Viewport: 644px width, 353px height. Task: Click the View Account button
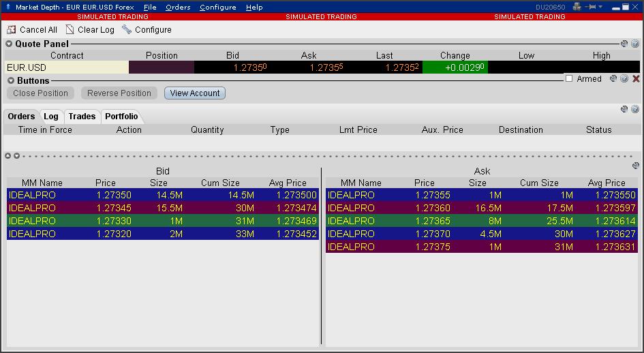pyautogui.click(x=195, y=93)
